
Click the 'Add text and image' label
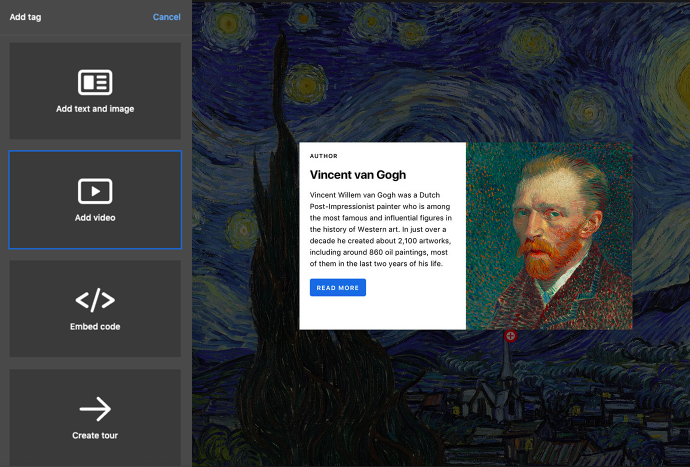click(x=95, y=109)
